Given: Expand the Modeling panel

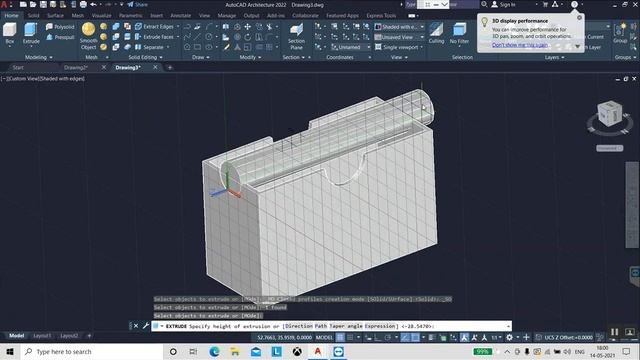Looking at the screenshot, I should click(39, 57).
